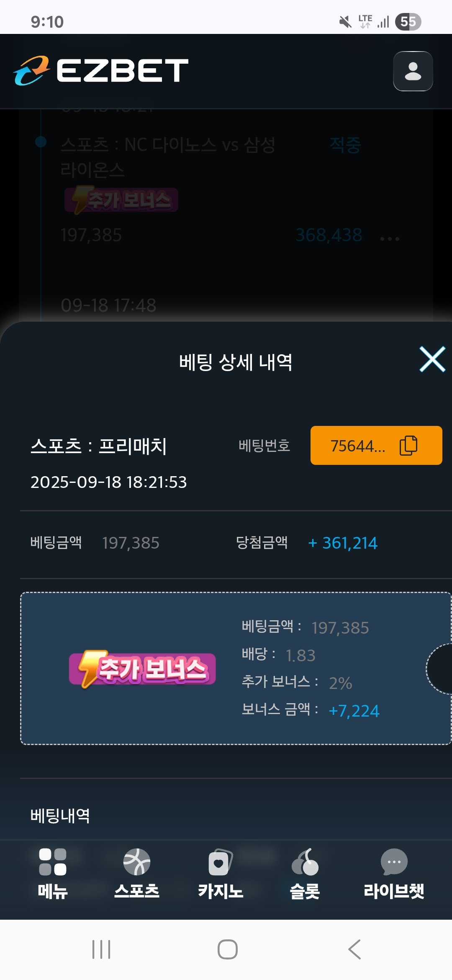Copy the betting number 75644
This screenshot has height=980, width=452.
click(x=376, y=446)
